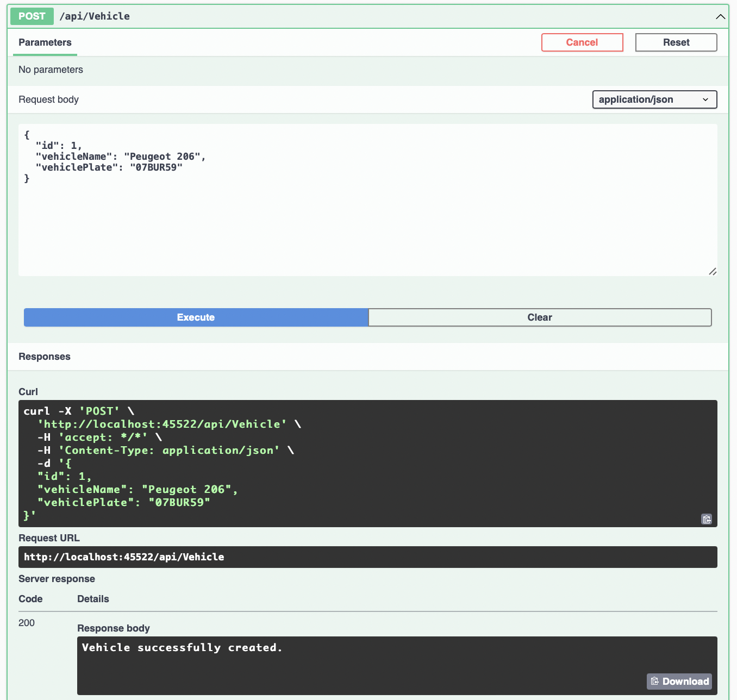The image size is (737, 700).
Task: Click the green POST method badge
Action: [32, 16]
